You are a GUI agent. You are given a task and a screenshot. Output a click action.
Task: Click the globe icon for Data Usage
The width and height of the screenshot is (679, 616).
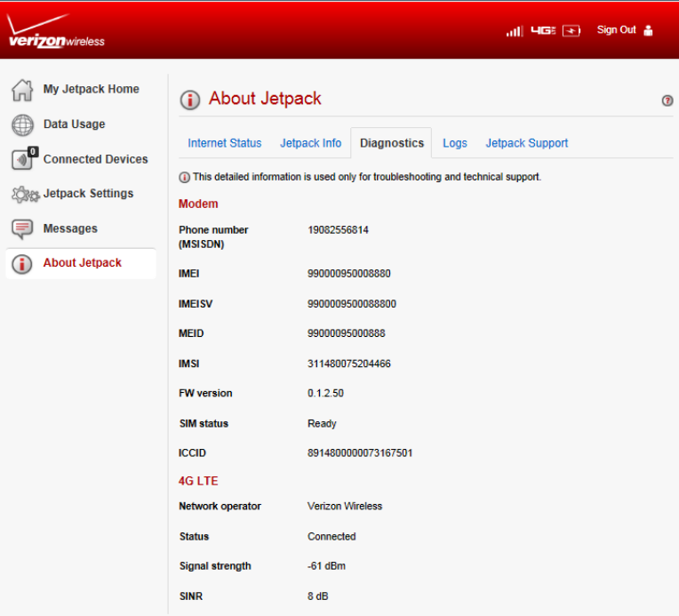tap(22, 124)
